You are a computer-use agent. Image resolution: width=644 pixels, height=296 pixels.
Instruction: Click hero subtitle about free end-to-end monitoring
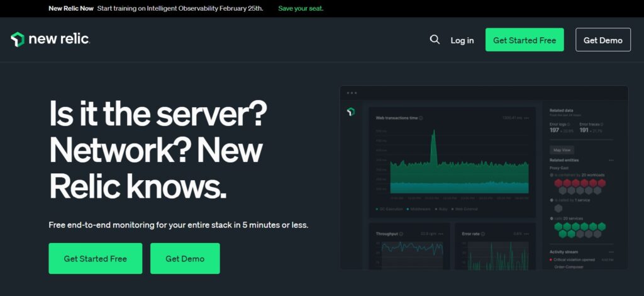(178, 225)
